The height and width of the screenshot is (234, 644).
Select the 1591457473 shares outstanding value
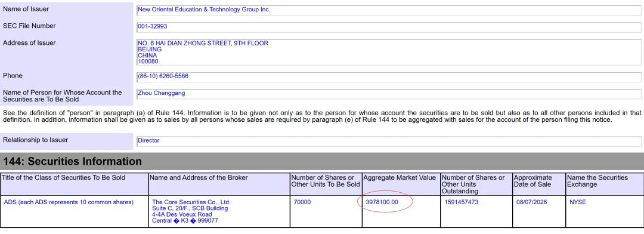coord(461,202)
